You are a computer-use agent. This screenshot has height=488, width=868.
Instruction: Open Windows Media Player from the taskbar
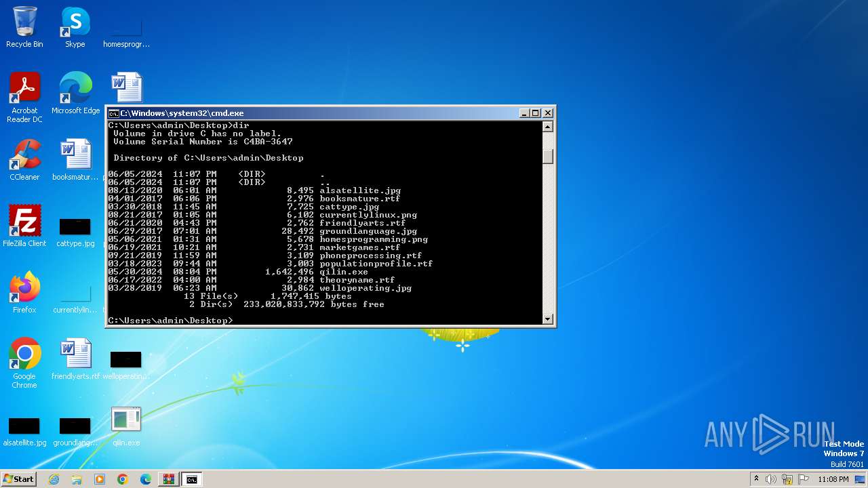[100, 479]
